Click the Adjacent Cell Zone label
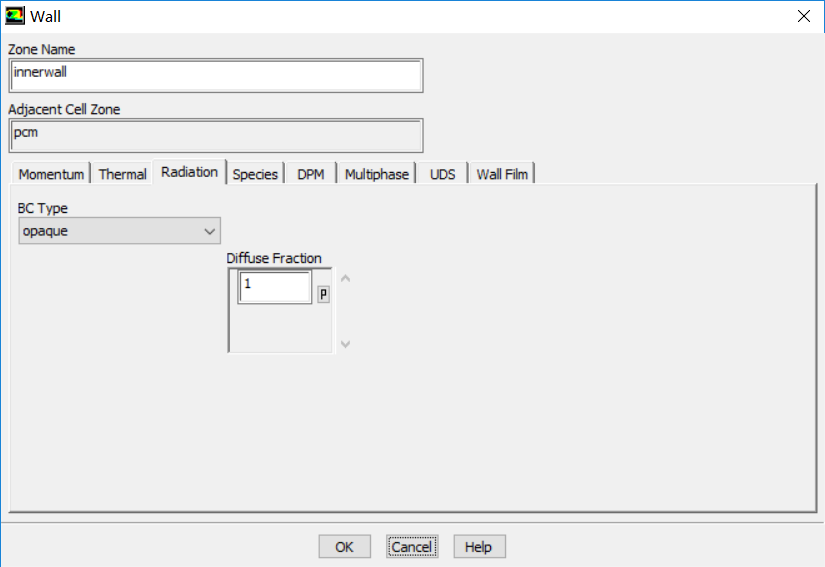The image size is (825, 567). click(x=64, y=109)
